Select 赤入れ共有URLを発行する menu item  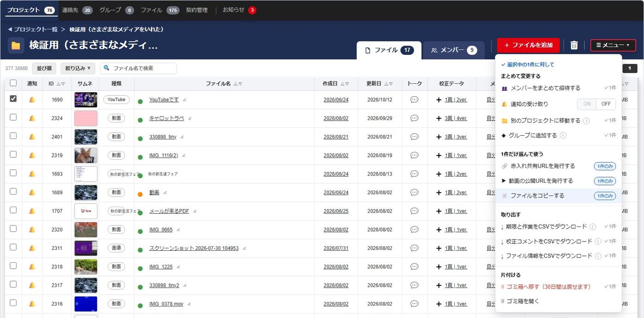(558, 166)
